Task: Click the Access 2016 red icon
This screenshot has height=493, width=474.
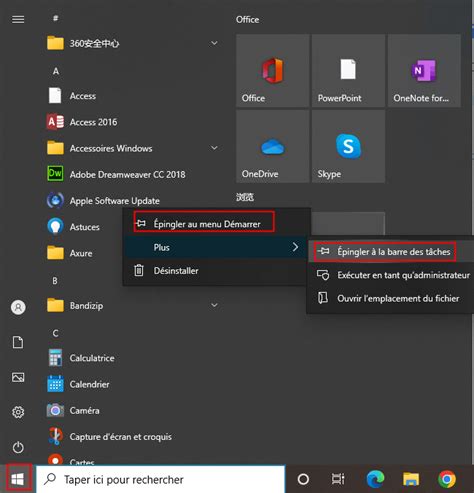Action: (x=55, y=122)
